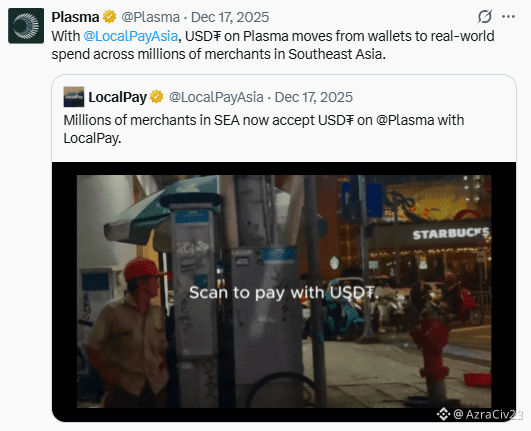Click main post text about Southeast Asia

273,45
